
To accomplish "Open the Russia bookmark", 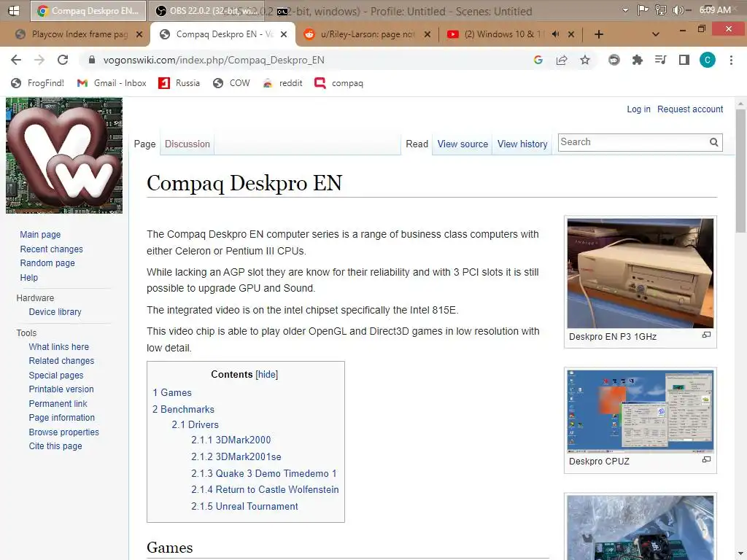I will click(179, 83).
